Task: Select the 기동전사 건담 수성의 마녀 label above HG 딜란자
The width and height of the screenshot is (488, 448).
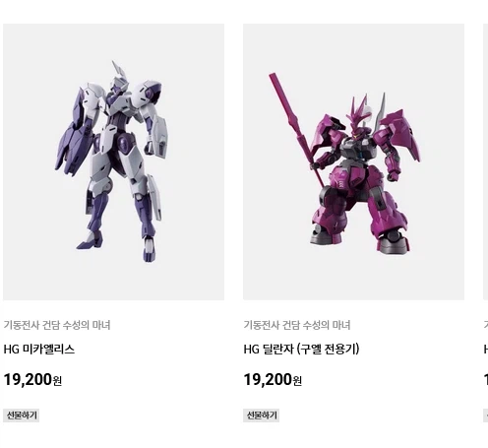Action: 297,325
